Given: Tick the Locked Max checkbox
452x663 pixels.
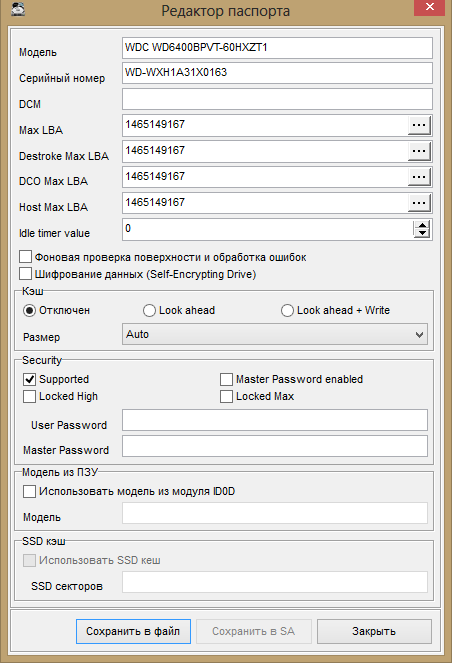Looking at the screenshot, I should pos(226,396).
